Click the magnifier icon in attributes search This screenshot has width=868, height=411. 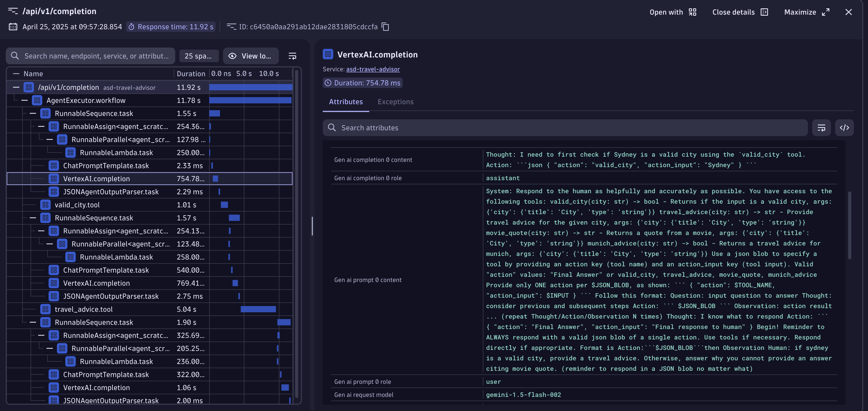coord(332,128)
